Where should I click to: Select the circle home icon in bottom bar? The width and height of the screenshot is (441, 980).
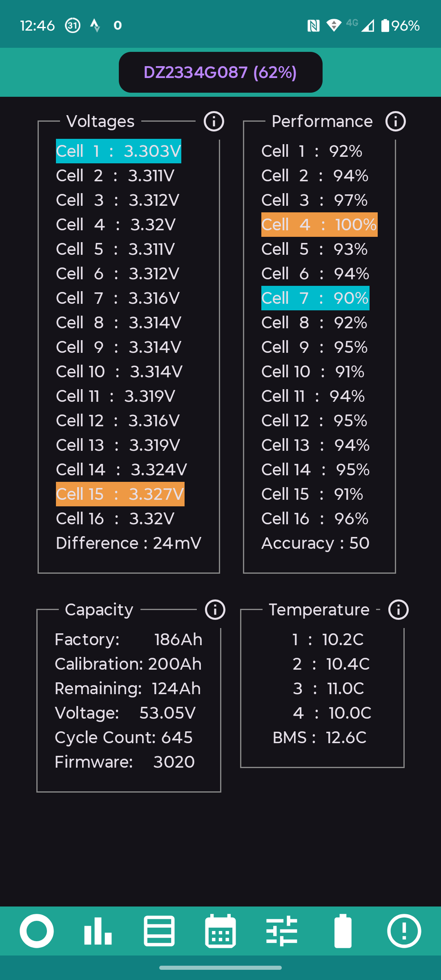37,931
